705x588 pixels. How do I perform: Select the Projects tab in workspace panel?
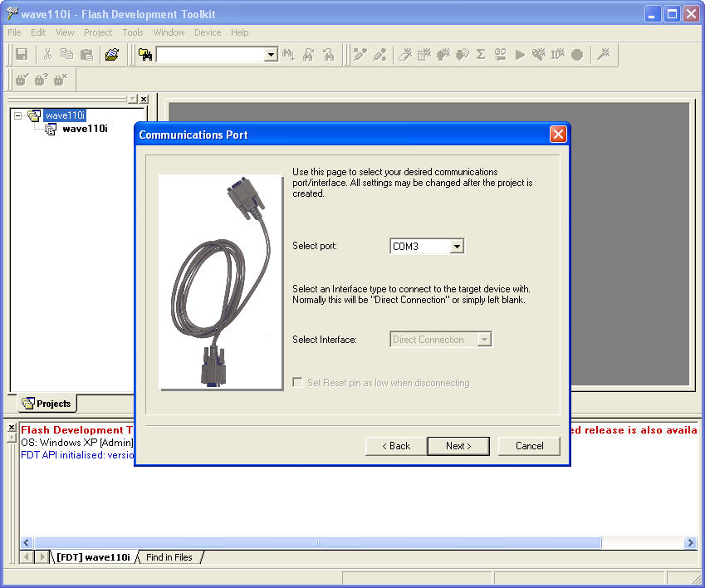(47, 404)
